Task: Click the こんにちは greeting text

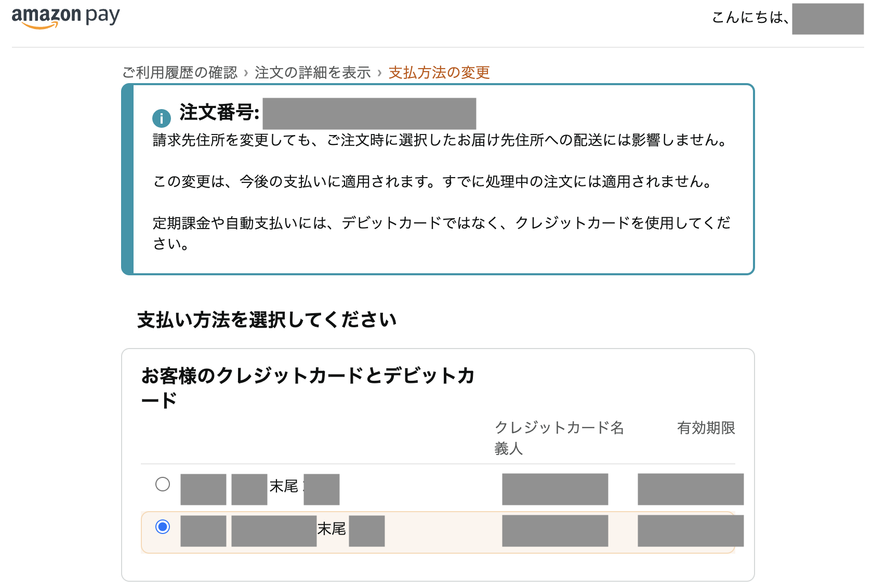Action: [749, 18]
